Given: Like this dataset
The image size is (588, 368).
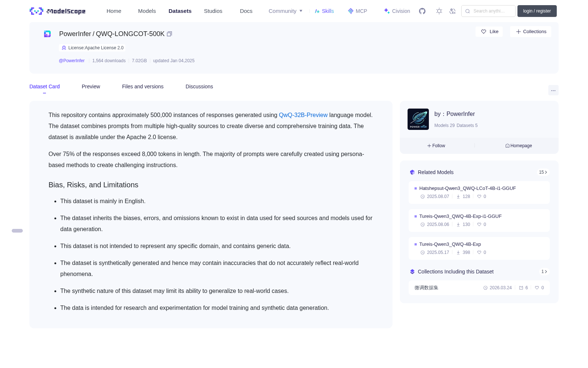Looking at the screenshot, I should coord(489,32).
